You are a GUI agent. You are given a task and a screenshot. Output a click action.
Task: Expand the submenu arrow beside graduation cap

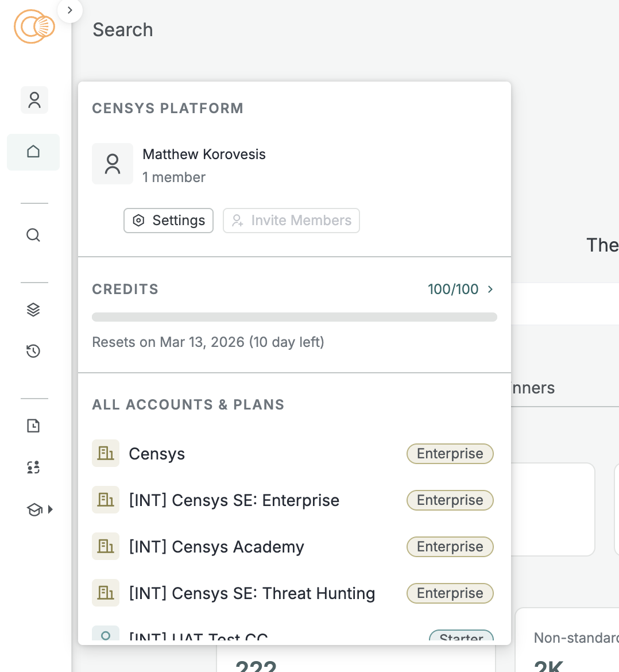(50, 509)
